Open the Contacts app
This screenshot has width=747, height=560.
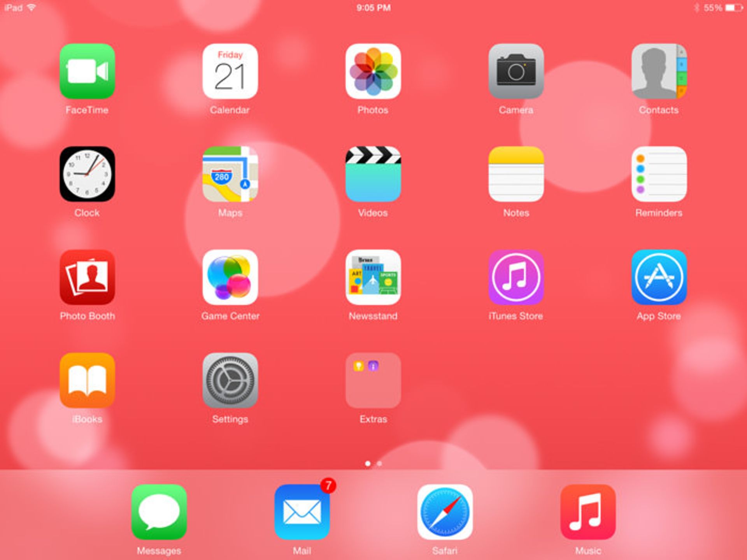click(x=659, y=71)
